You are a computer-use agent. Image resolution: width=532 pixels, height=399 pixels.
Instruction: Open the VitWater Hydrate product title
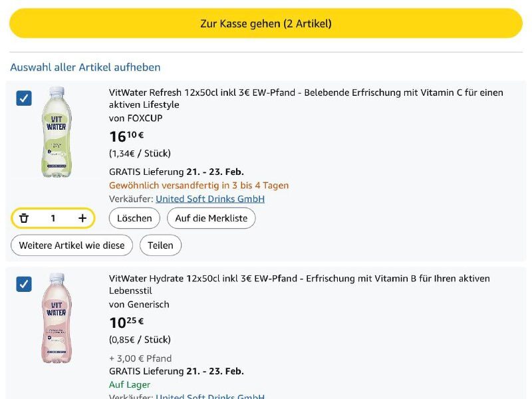point(299,284)
